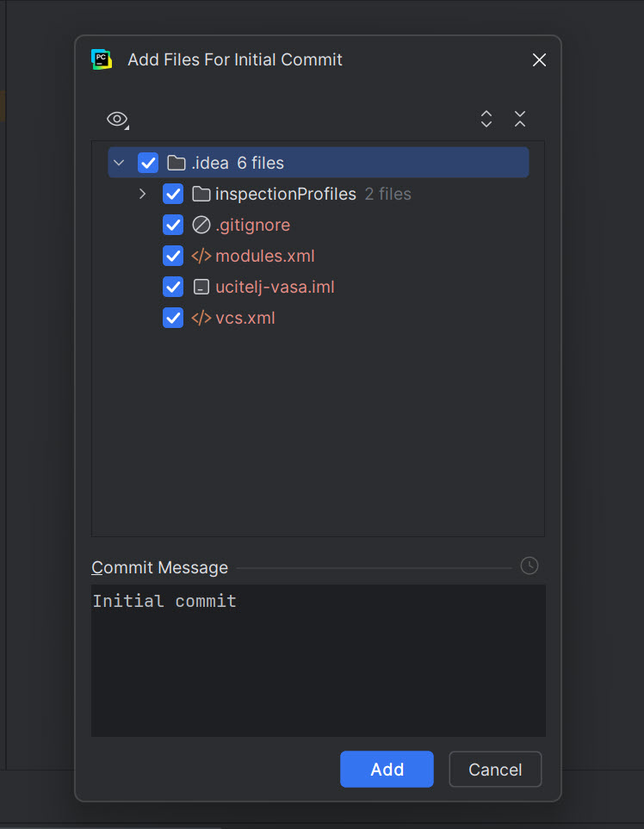
Task: Expand the inspectionProfiles folder
Action: 142,194
